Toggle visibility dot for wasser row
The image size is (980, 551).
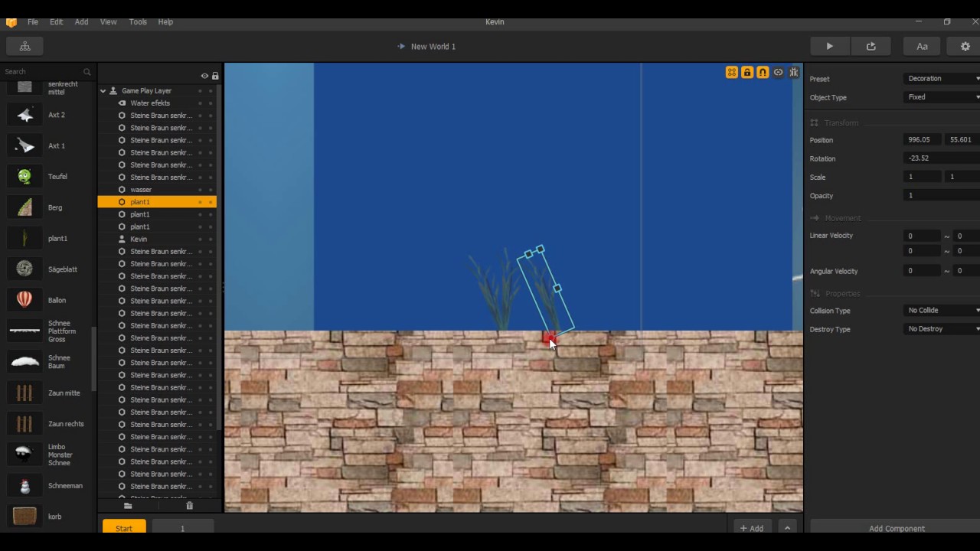pos(201,190)
